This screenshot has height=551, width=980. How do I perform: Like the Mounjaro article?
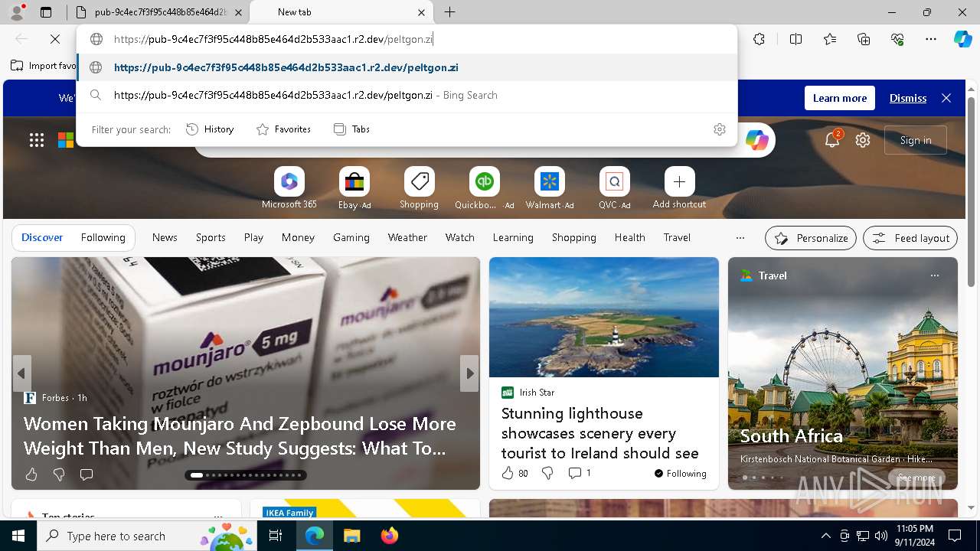point(31,474)
